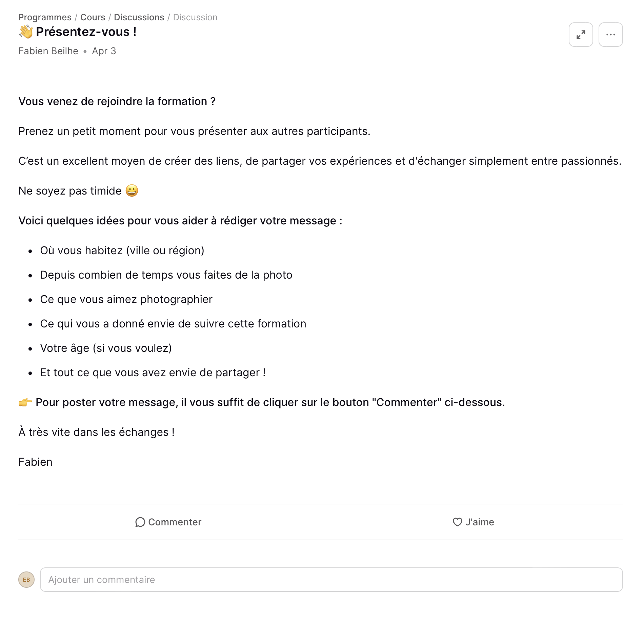Click the pointing hand emoji
The width and height of the screenshot is (644, 644).
(x=25, y=402)
